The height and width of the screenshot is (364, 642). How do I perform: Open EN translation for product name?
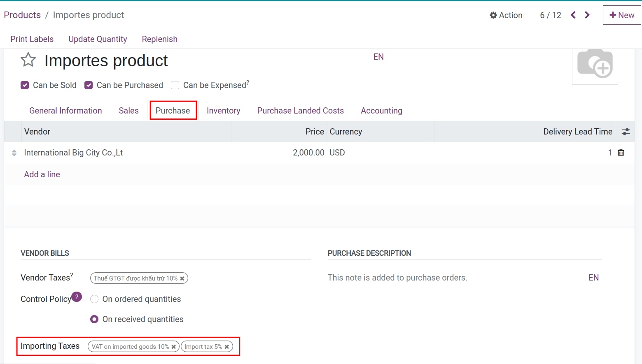pos(378,57)
